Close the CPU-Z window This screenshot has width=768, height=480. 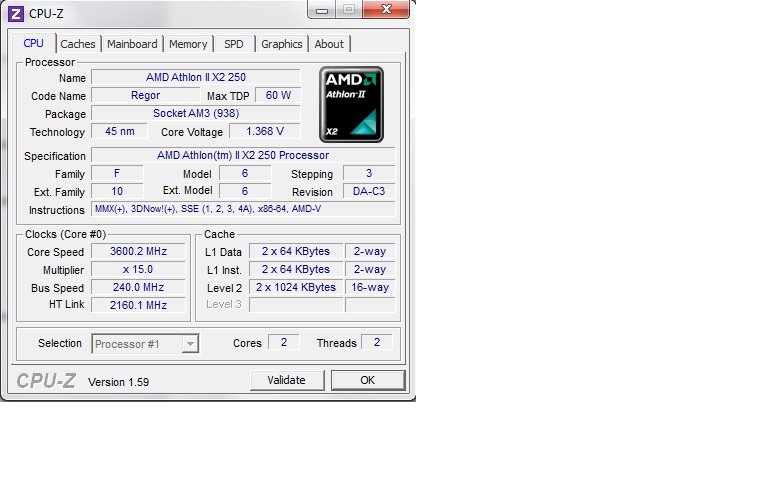pos(386,9)
